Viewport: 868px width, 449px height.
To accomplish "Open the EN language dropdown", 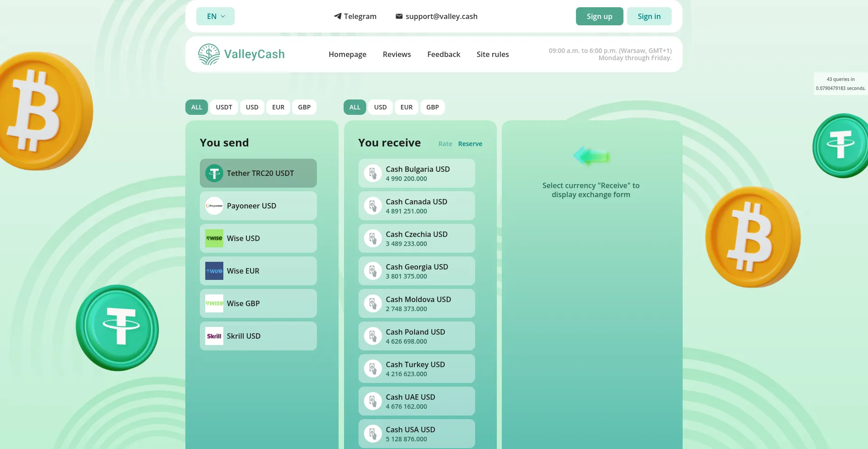I will [x=215, y=16].
